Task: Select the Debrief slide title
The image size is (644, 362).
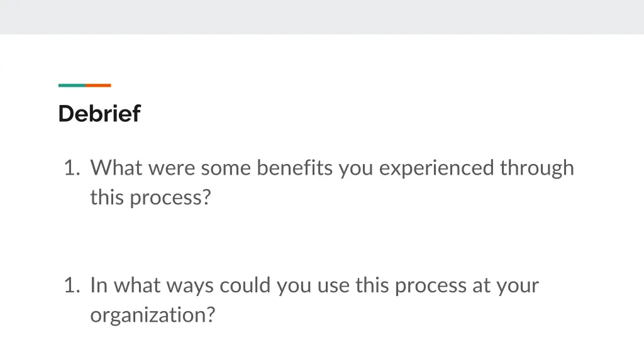Action: coord(99,113)
